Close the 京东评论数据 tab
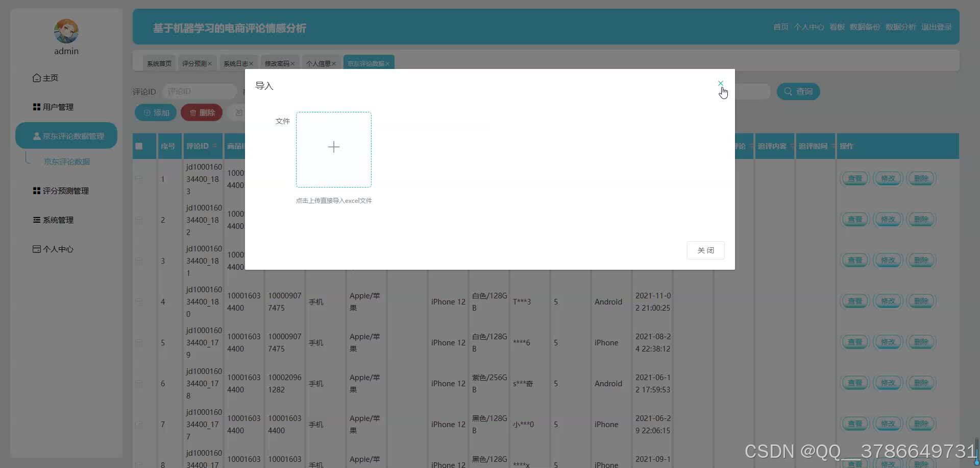Screen dimensions: 980x468 387,64
